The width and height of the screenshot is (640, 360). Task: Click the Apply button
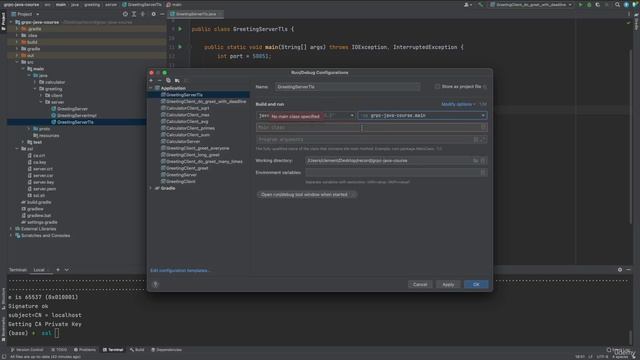pos(448,284)
